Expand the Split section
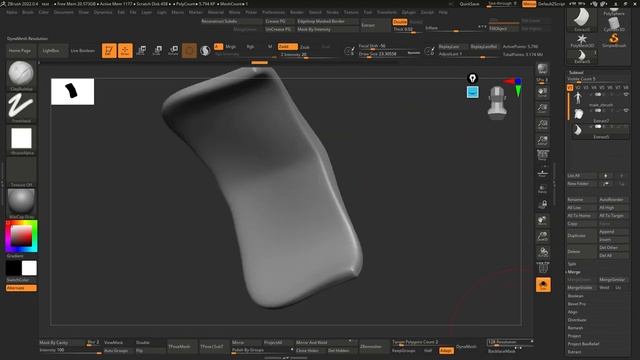Viewport: 640px width, 360px height. 572,264
